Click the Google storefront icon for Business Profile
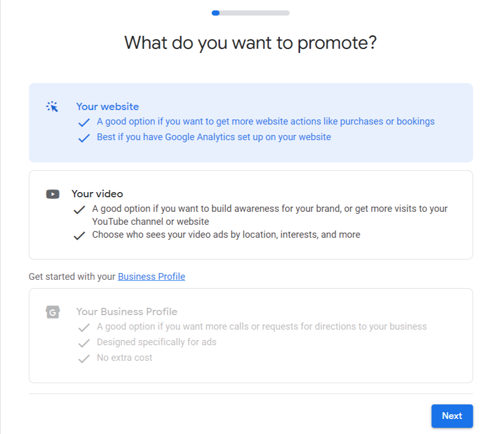This screenshot has width=504, height=434. [52, 311]
